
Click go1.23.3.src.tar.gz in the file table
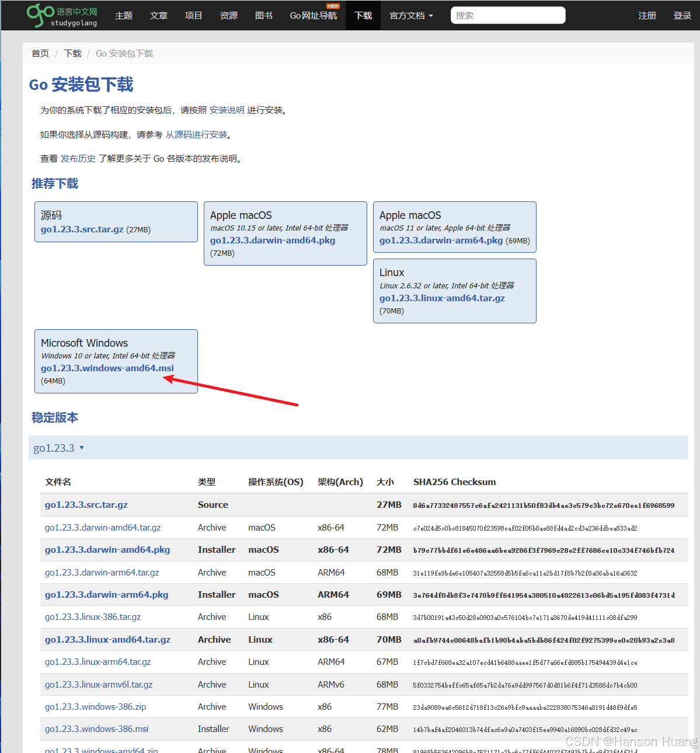click(x=86, y=505)
